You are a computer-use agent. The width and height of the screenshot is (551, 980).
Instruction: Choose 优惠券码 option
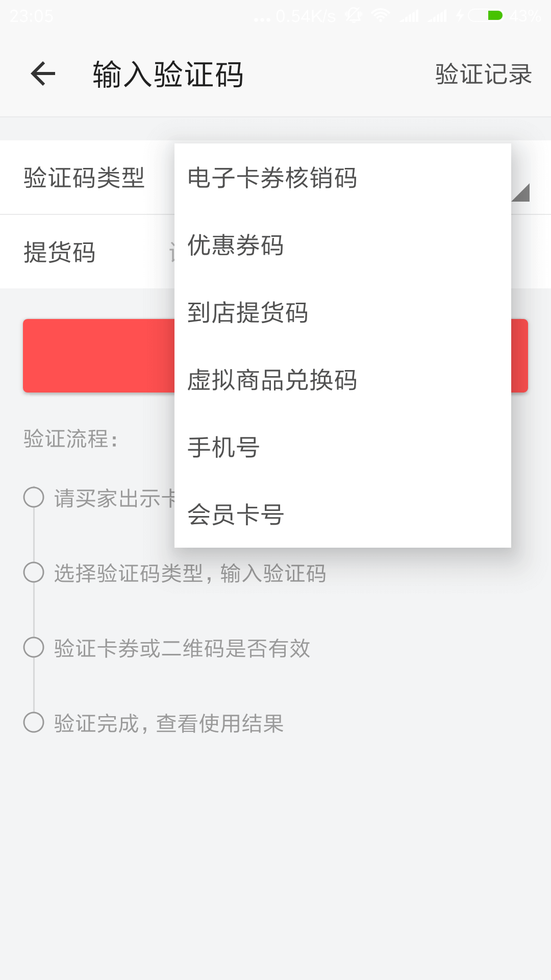click(343, 245)
